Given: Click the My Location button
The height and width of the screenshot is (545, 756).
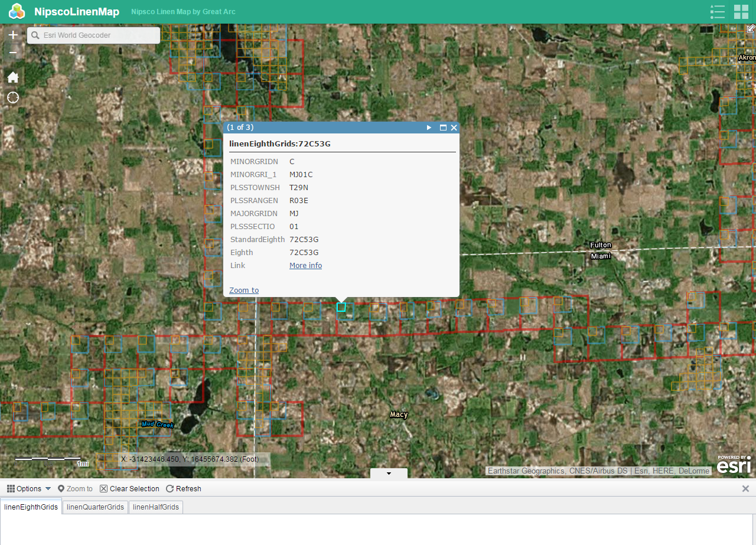Looking at the screenshot, I should [13, 97].
